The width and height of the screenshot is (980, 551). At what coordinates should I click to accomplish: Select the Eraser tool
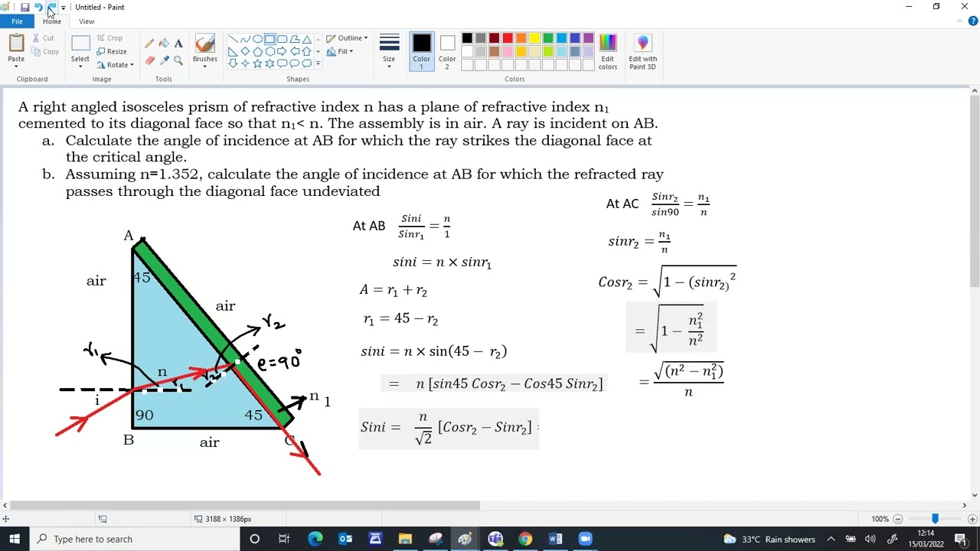click(149, 60)
